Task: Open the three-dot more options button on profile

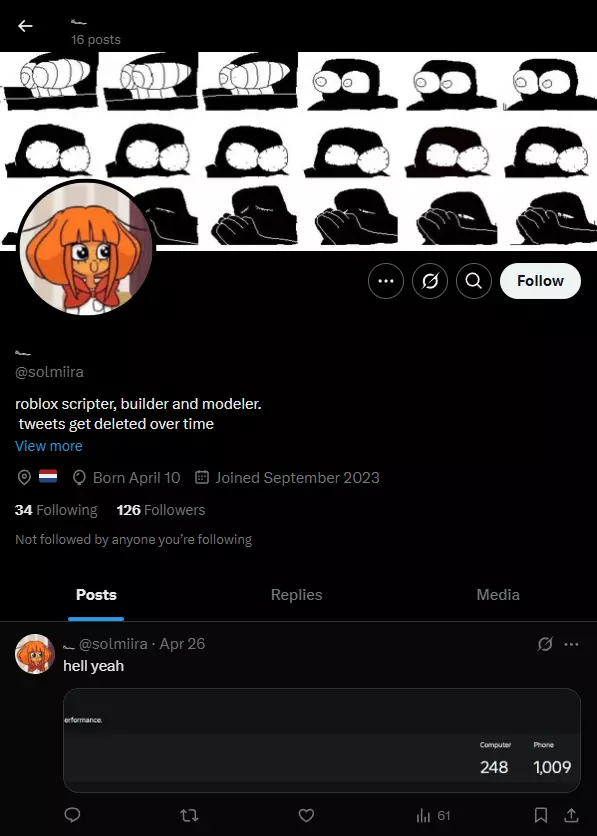Action: pyautogui.click(x=385, y=280)
